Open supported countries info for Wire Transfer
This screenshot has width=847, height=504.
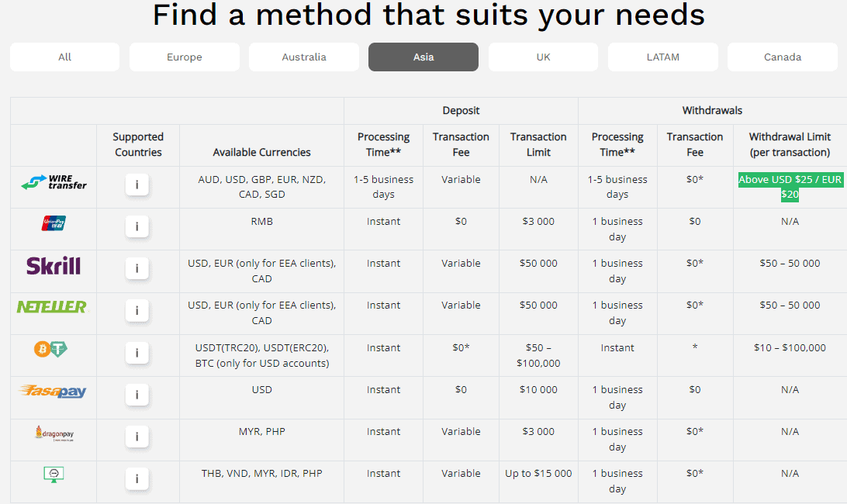click(137, 185)
